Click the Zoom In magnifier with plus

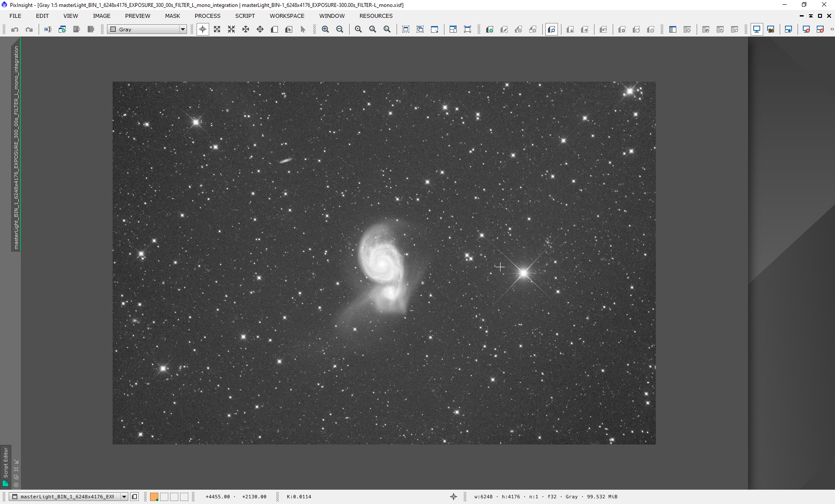(x=325, y=30)
